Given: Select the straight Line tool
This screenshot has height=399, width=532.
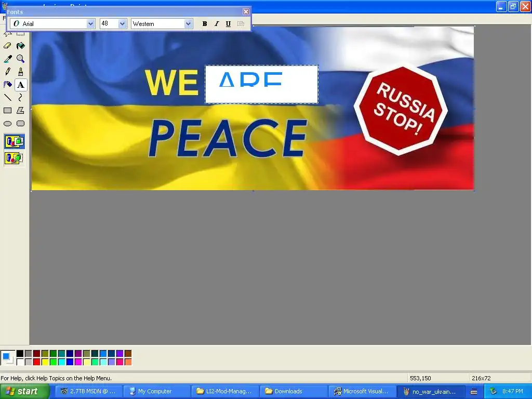Looking at the screenshot, I should (x=7, y=97).
